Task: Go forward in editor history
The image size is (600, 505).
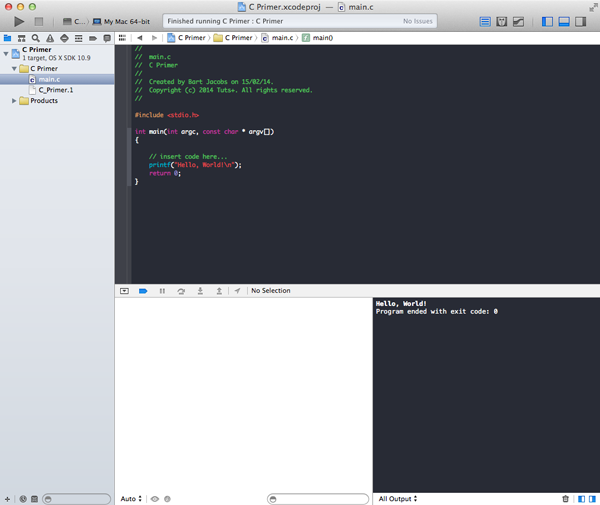Action: pyautogui.click(x=154, y=37)
